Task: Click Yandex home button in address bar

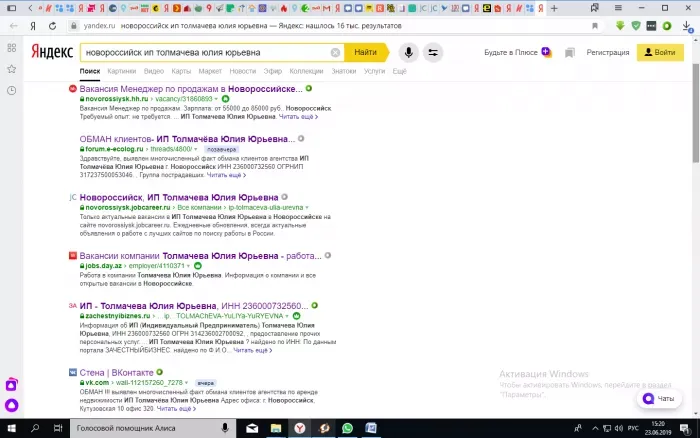Action: click(x=33, y=26)
